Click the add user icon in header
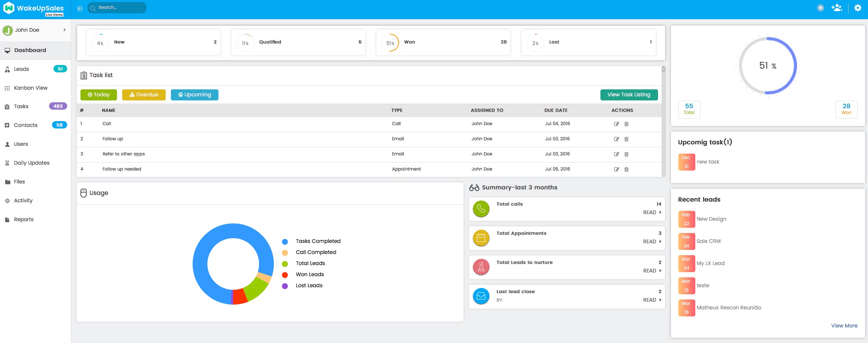The width and height of the screenshot is (868, 343). 837,8
